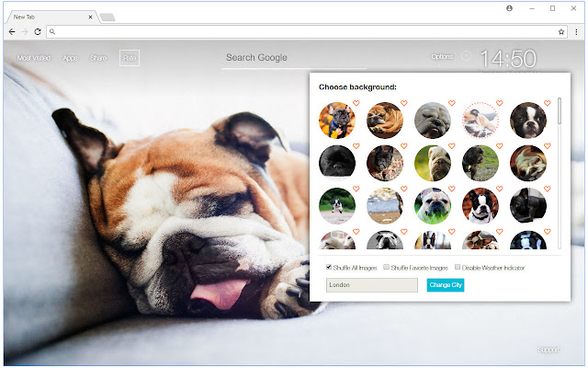This screenshot has width=588, height=368.
Task: Bookmark this page with the star icon
Action: coord(561,32)
